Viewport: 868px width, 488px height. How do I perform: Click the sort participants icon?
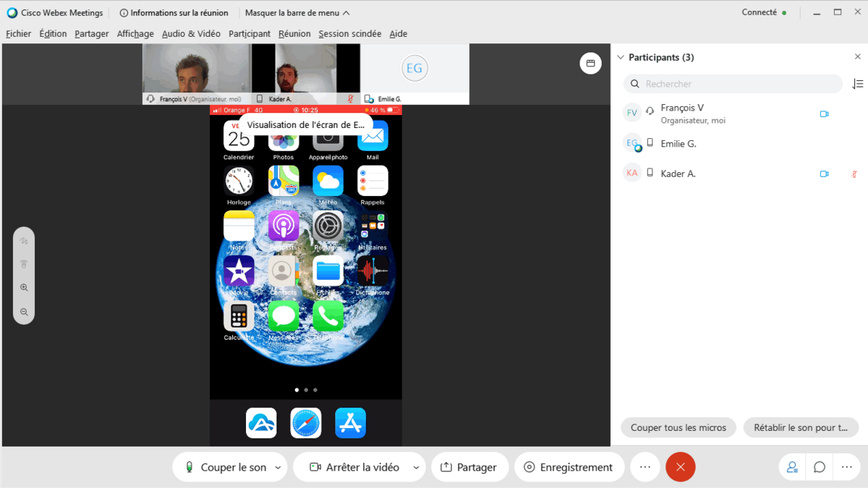pos(858,84)
